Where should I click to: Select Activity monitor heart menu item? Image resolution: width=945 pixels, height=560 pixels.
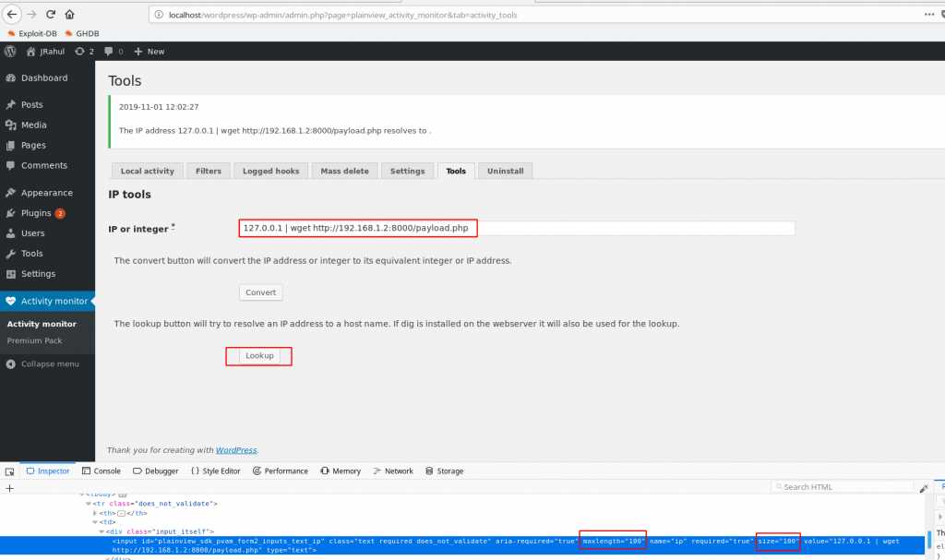coord(47,301)
